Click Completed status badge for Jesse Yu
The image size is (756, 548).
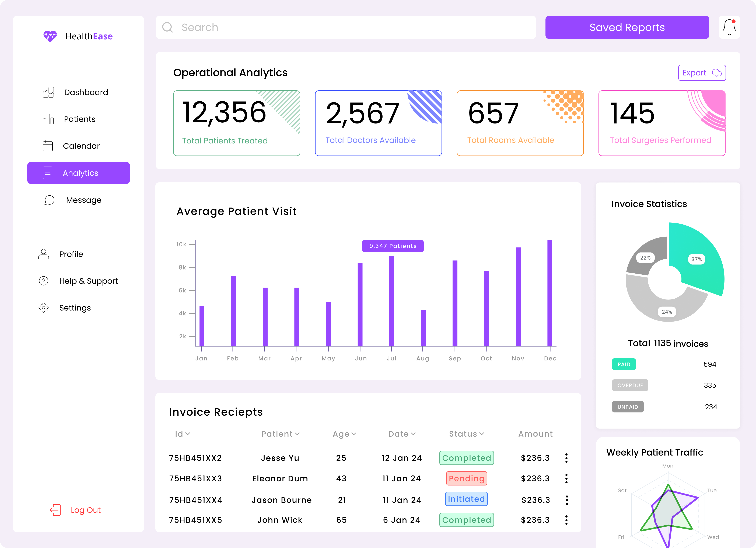tap(466, 458)
